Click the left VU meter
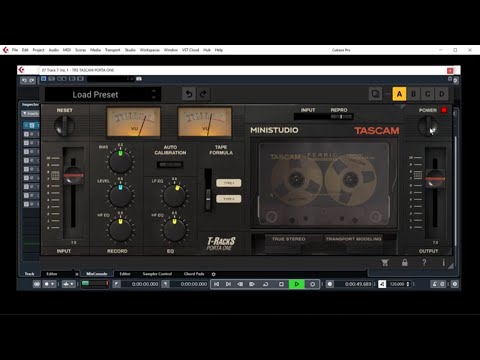This screenshot has width=480, height=360. click(133, 122)
